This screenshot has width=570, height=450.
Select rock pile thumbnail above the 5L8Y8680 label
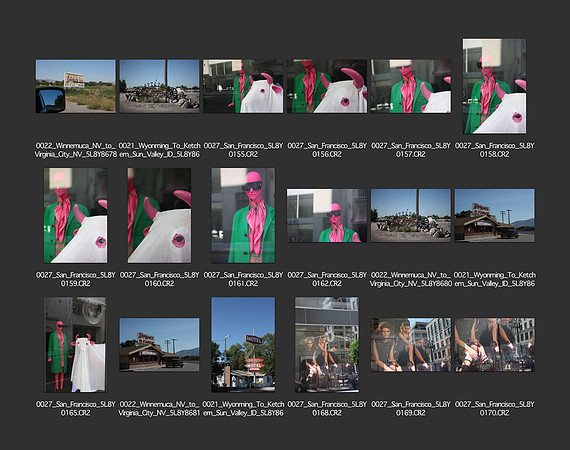coord(411,216)
